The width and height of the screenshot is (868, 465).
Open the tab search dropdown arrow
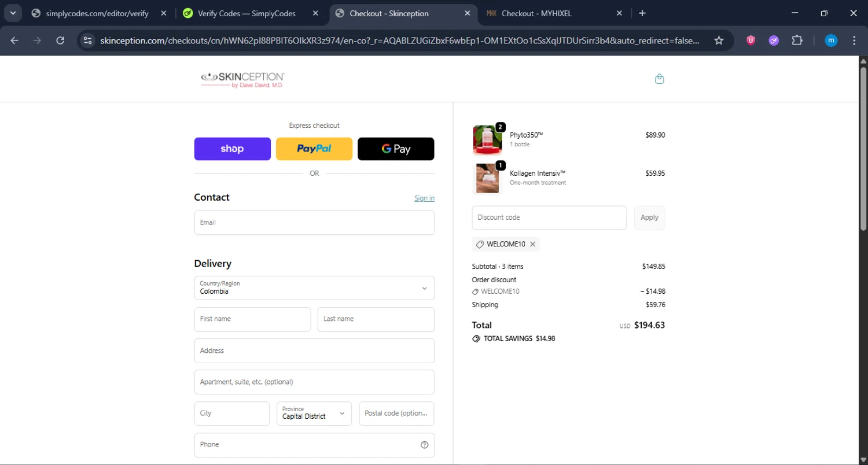13,13
